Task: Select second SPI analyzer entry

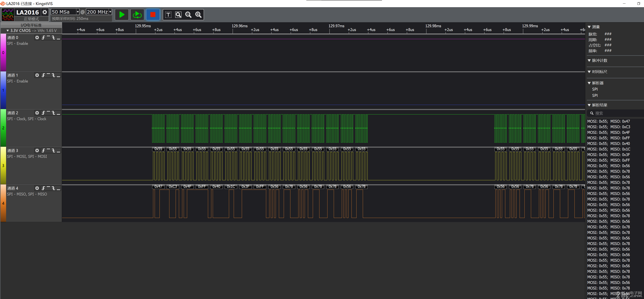Action: coord(595,96)
